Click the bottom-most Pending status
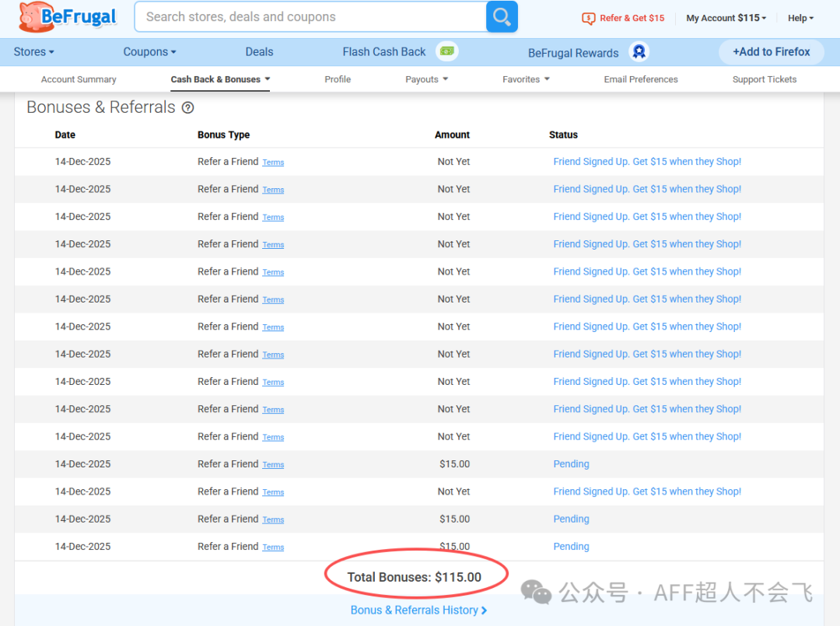840x626 pixels. coord(571,547)
